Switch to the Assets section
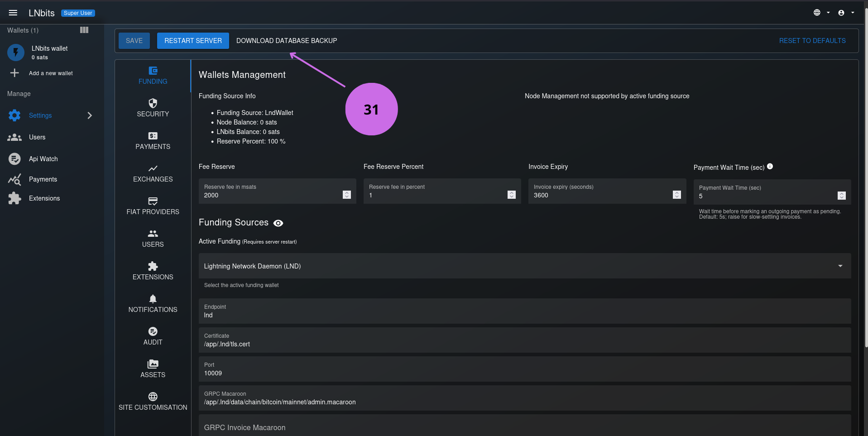The image size is (868, 436). (153, 364)
